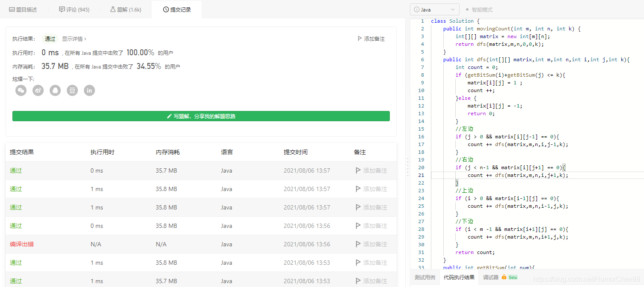Switch to 测试用例 tab
Viewport: 644px width, 287px height.
click(x=425, y=278)
